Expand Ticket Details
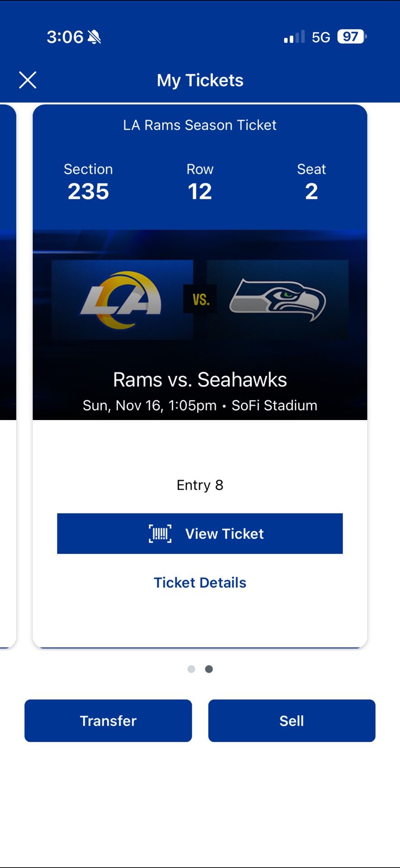 tap(200, 582)
